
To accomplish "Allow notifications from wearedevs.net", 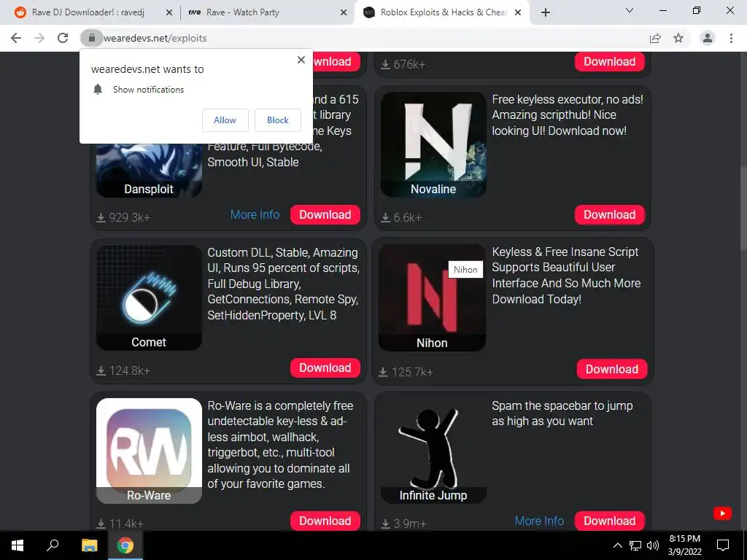I will tap(225, 120).
